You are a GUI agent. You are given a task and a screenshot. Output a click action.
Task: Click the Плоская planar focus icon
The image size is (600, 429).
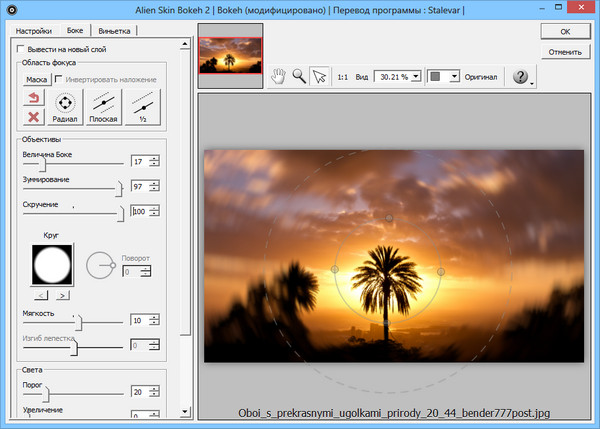(x=103, y=105)
